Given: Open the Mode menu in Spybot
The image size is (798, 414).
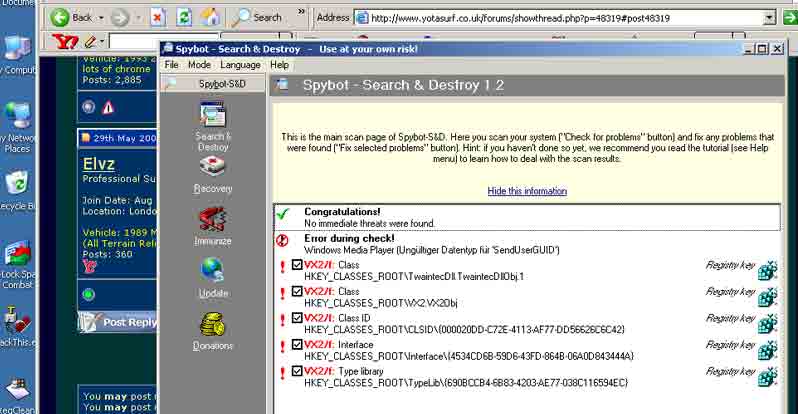Looking at the screenshot, I should [199, 65].
